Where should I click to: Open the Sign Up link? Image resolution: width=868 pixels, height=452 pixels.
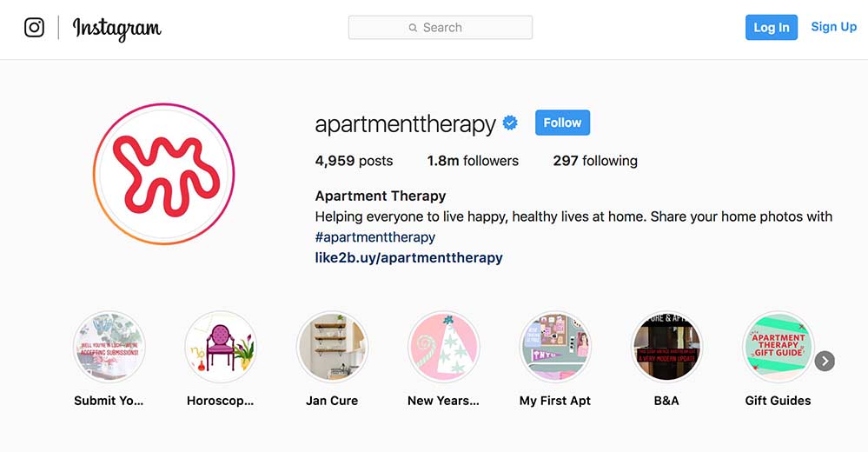coord(833,27)
